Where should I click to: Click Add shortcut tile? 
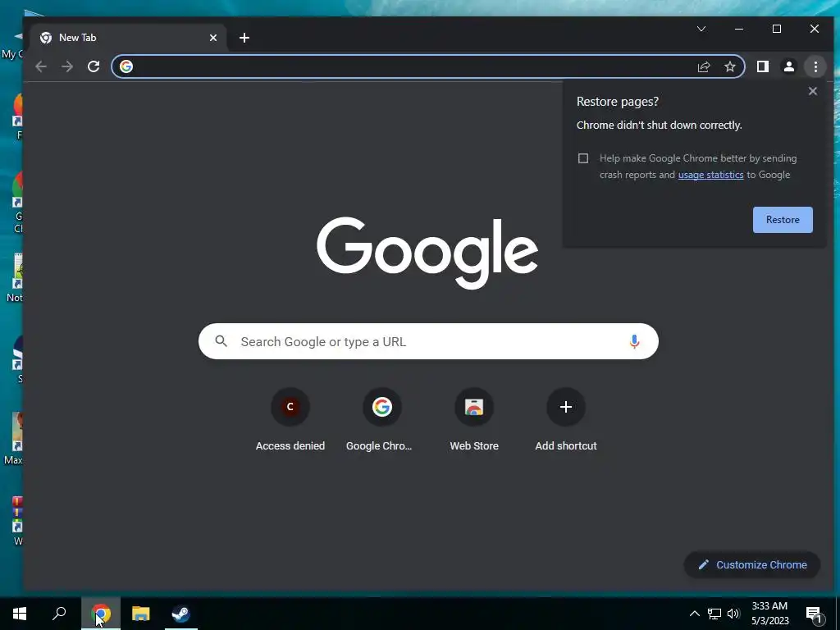(566, 421)
